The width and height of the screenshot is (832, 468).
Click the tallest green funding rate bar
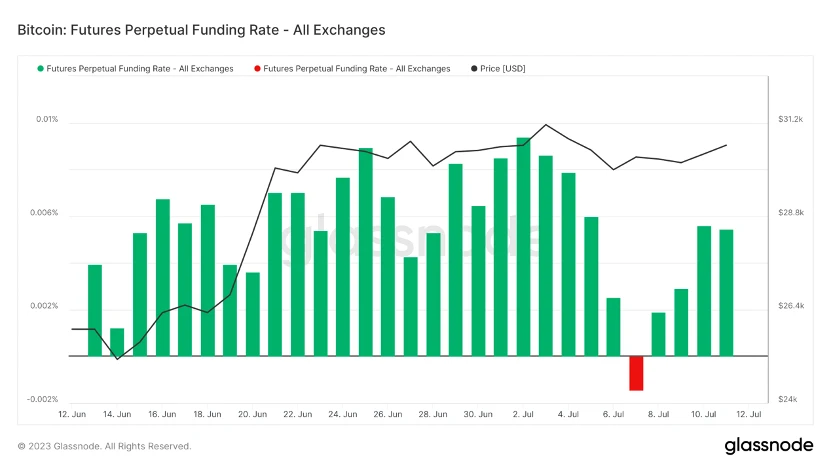(x=523, y=246)
